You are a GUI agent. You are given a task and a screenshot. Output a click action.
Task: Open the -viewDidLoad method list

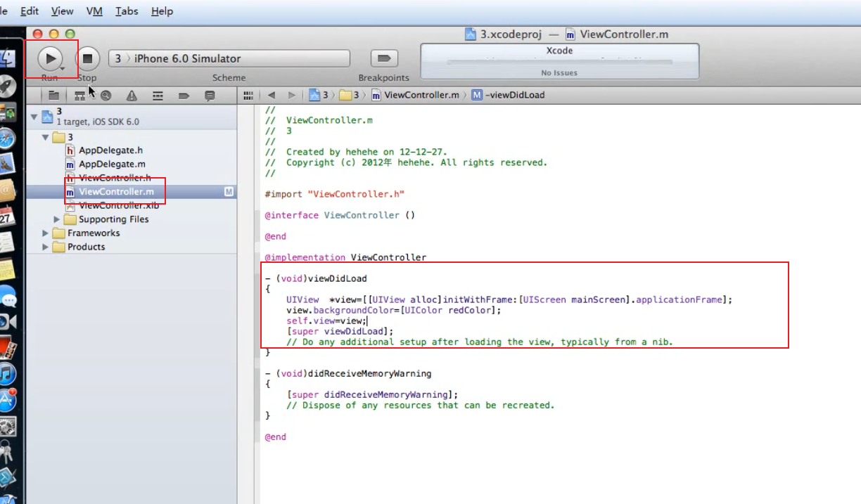tap(508, 95)
